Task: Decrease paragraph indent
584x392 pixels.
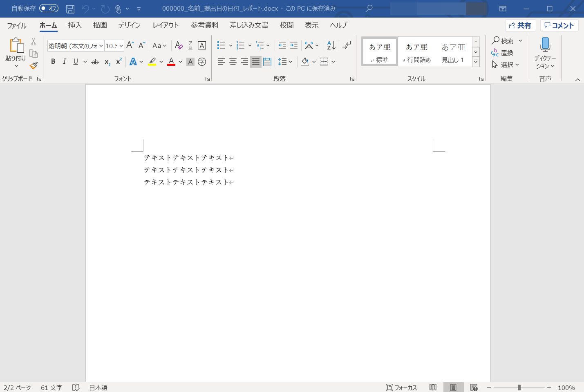Action: click(x=282, y=45)
